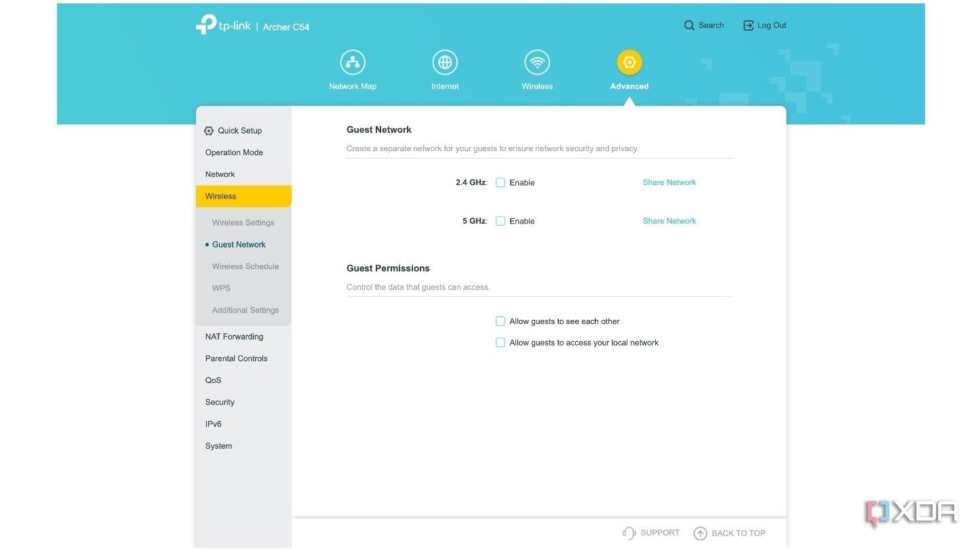The height and width of the screenshot is (551, 980).
Task: Select the Advanced gear icon
Action: click(629, 62)
